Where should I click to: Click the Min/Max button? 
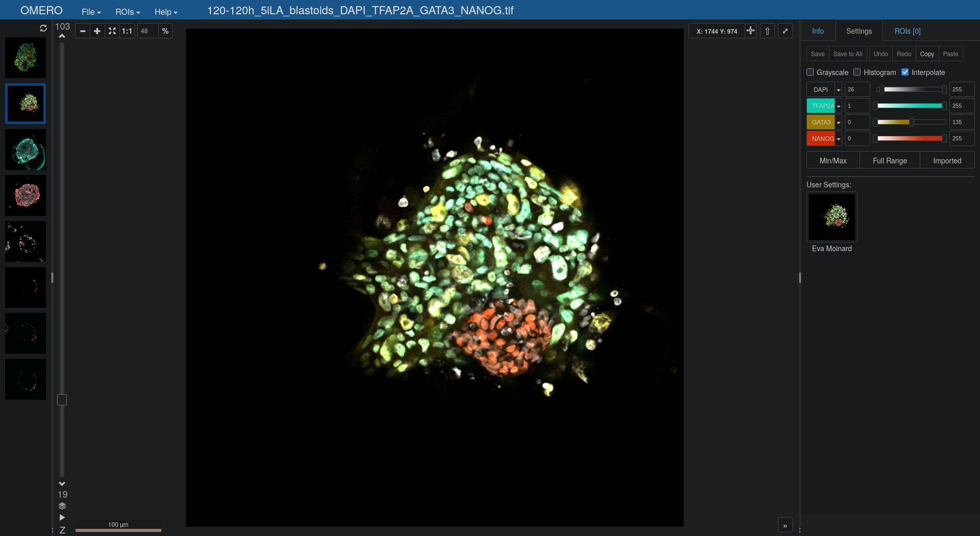click(832, 161)
